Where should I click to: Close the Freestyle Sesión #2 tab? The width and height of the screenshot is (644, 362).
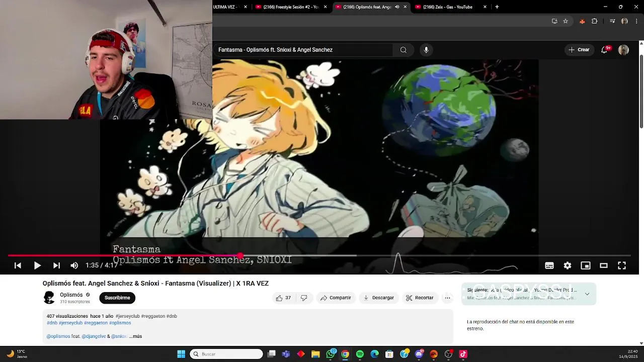coord(326,7)
